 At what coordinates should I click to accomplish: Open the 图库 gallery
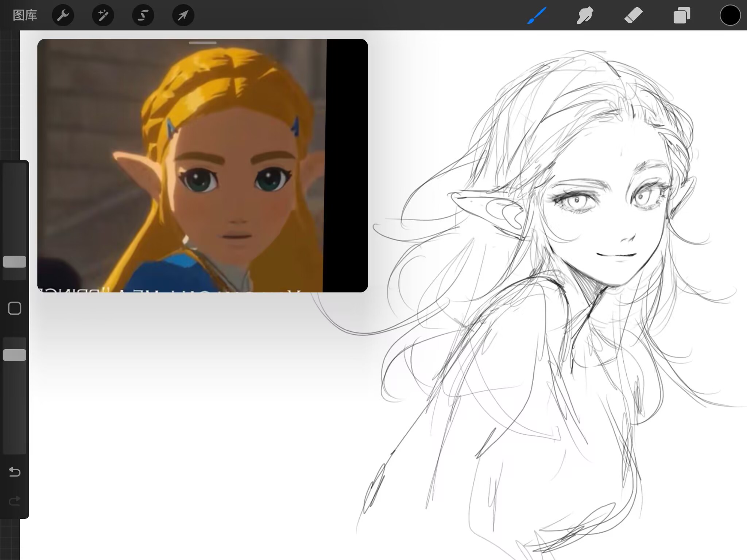25,15
